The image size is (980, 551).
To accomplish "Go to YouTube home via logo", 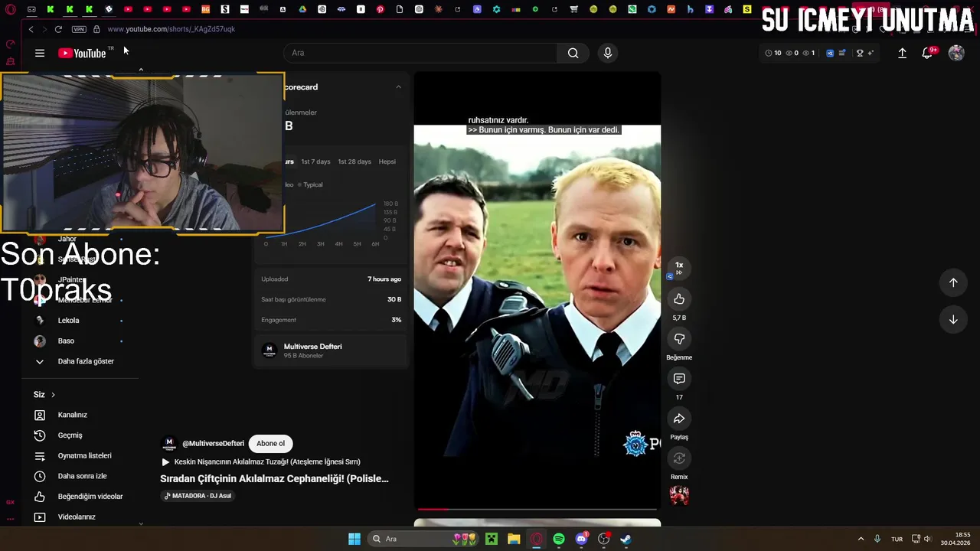I will pyautogui.click(x=82, y=53).
